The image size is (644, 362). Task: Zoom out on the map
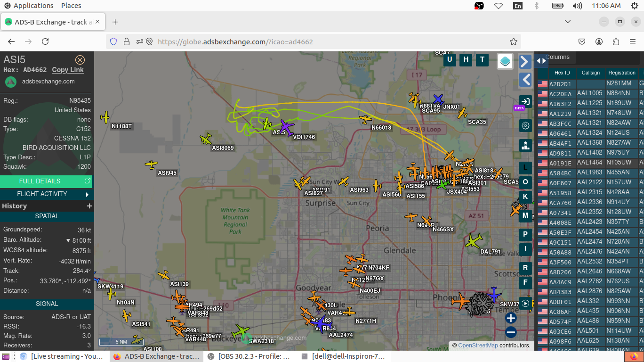511,332
